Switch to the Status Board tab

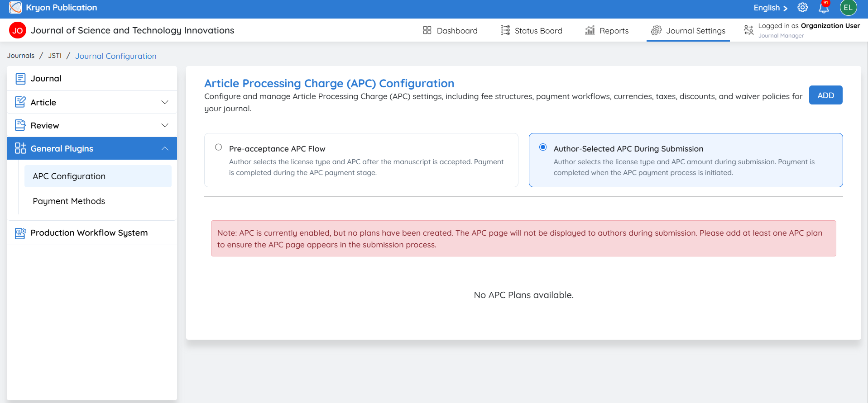pyautogui.click(x=532, y=30)
